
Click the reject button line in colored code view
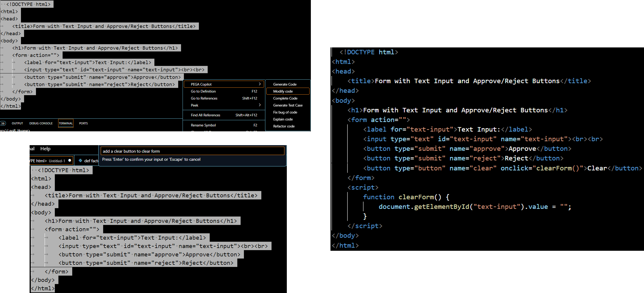tap(463, 158)
